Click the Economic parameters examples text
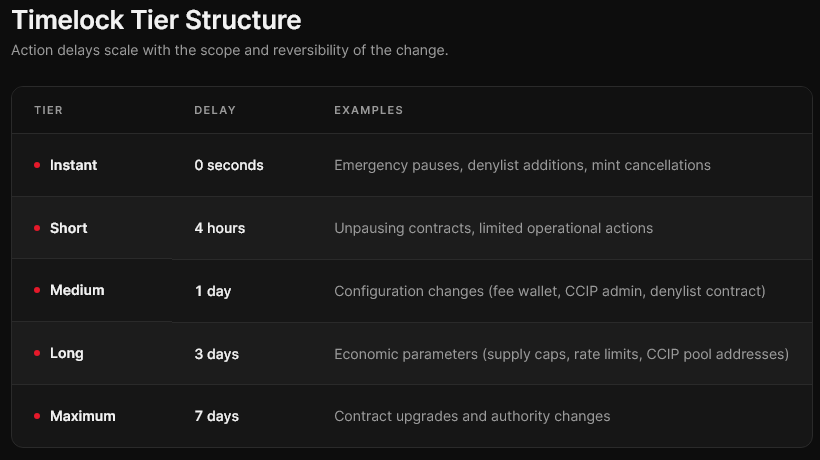820x460 pixels. (x=562, y=354)
